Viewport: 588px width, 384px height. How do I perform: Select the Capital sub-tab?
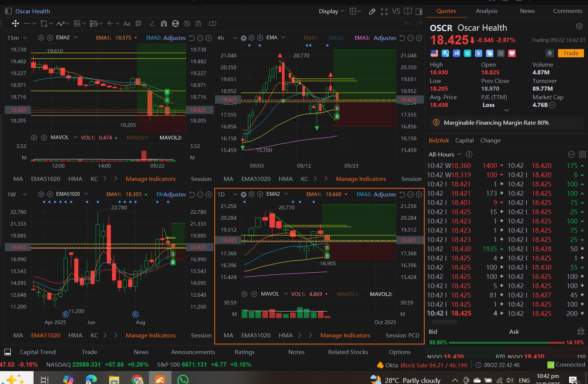coord(464,141)
